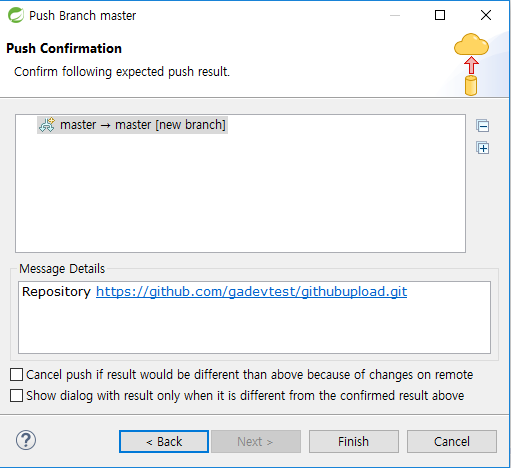Viewport: 511px width, 468px height.
Task: Click the disabled Next > button
Action: (x=256, y=441)
